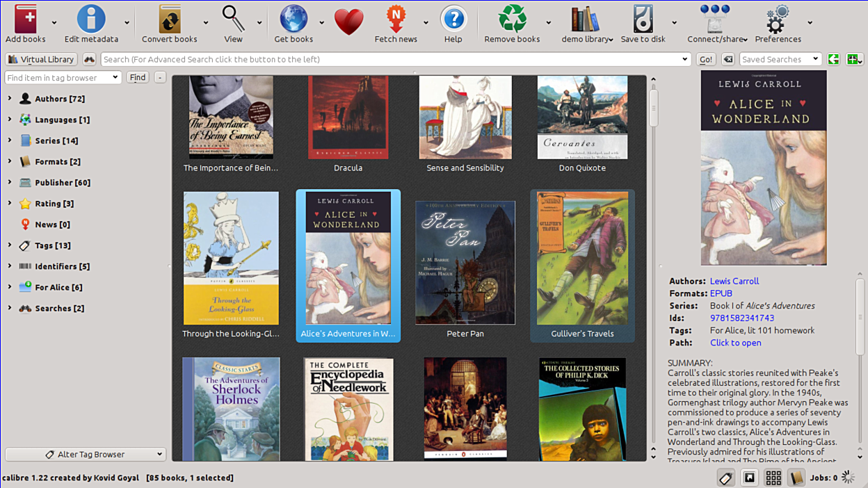Toggle book details panel in status bar
Image resolution: width=868 pixels, height=488 pixels.
[x=796, y=478]
